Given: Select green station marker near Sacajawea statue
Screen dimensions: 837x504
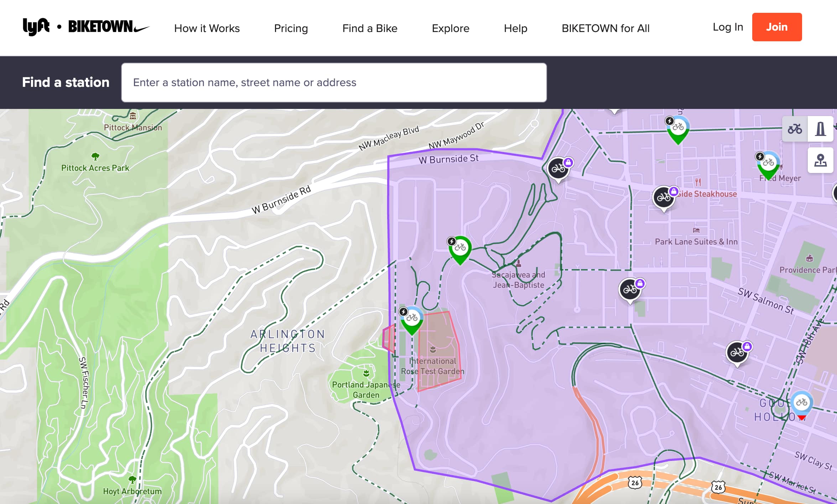Looking at the screenshot, I should click(460, 248).
